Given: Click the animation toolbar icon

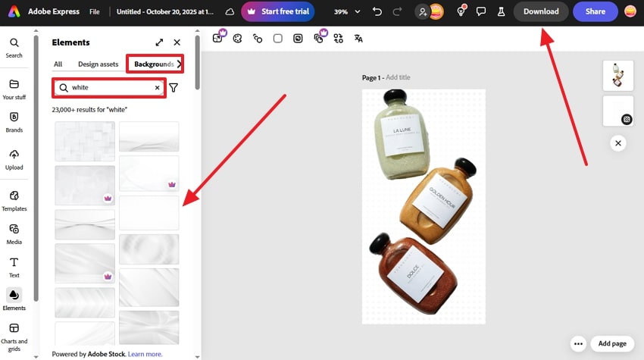Looking at the screenshot, I should (258, 39).
